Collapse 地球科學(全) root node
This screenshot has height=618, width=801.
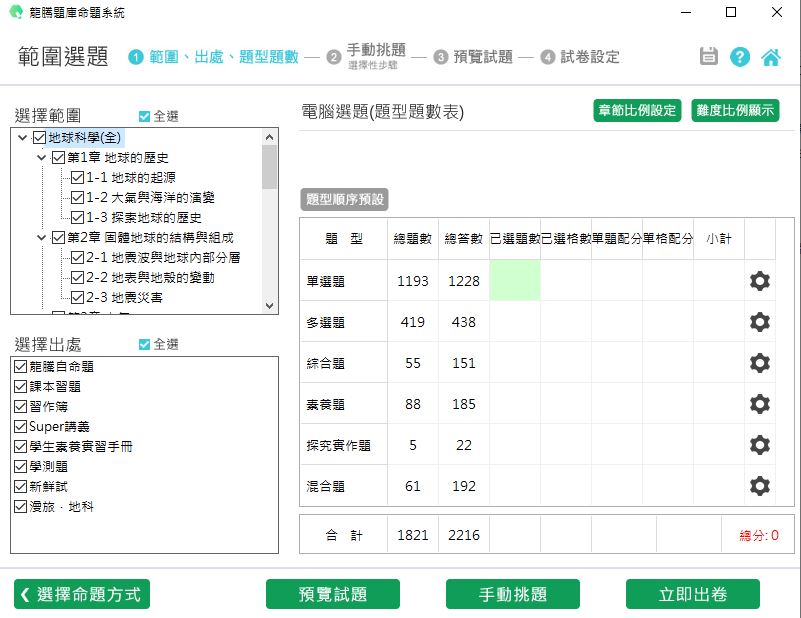tap(23, 138)
